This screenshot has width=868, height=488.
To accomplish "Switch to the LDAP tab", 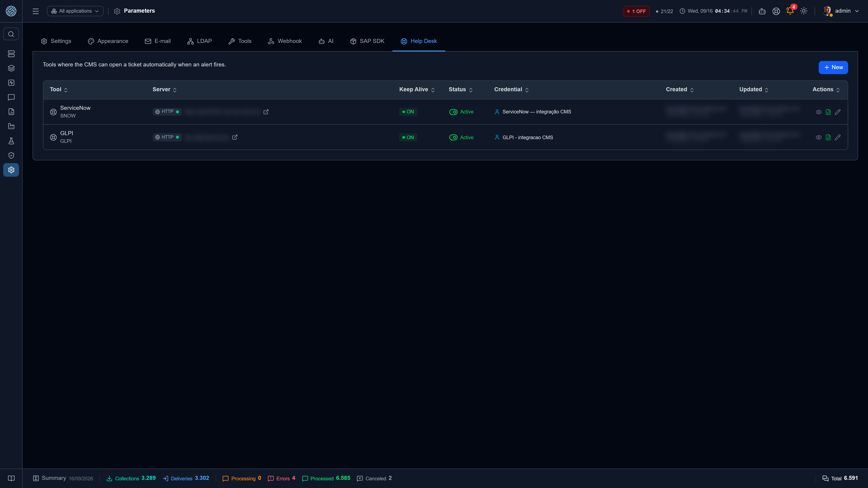I will [x=199, y=41].
